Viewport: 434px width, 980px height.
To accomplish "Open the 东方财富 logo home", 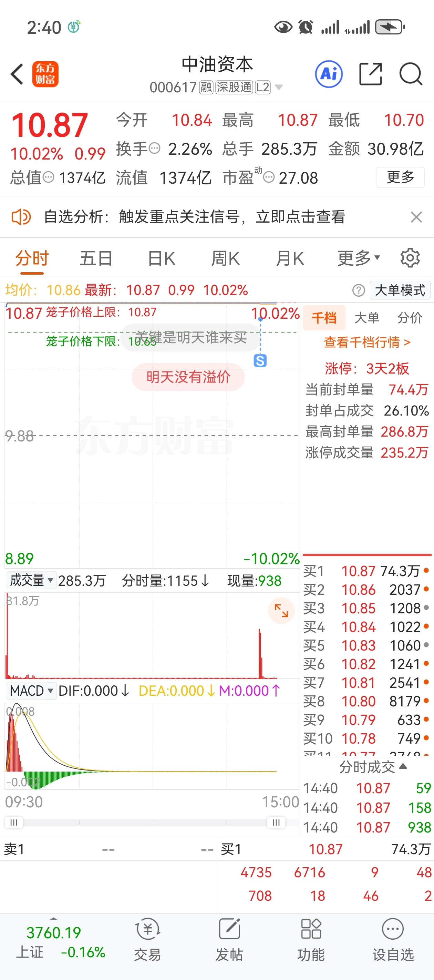I will 45,74.
